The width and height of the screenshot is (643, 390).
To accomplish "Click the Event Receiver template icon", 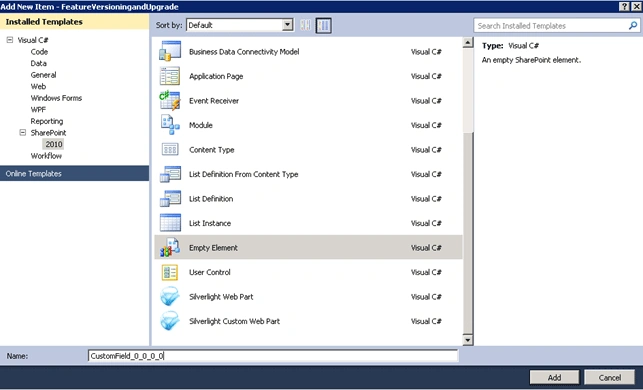I will tap(170, 100).
